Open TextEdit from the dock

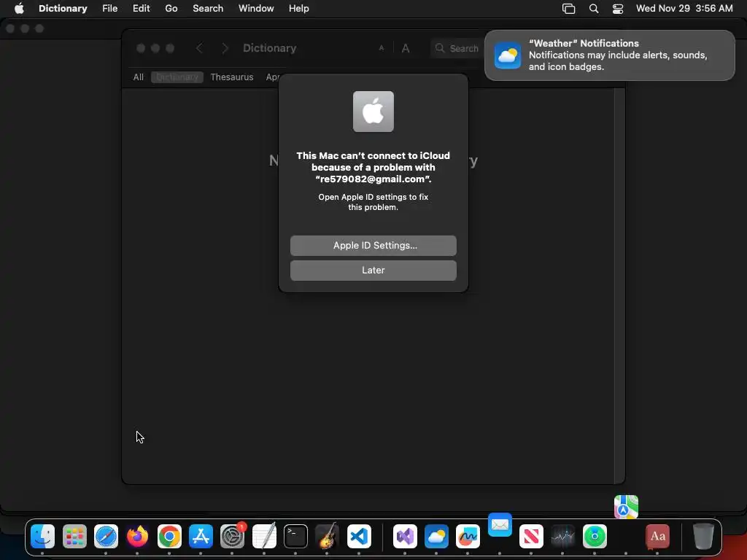264,536
